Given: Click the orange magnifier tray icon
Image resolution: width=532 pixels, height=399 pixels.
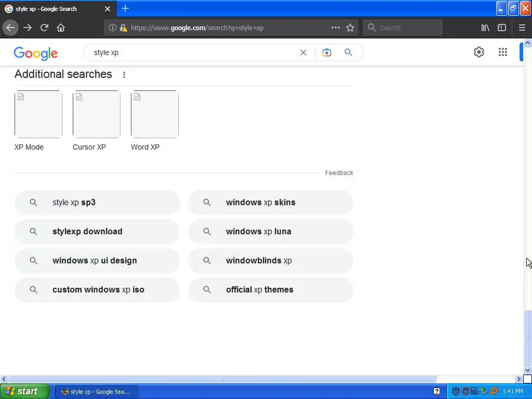Looking at the screenshot, I should tap(494, 392).
